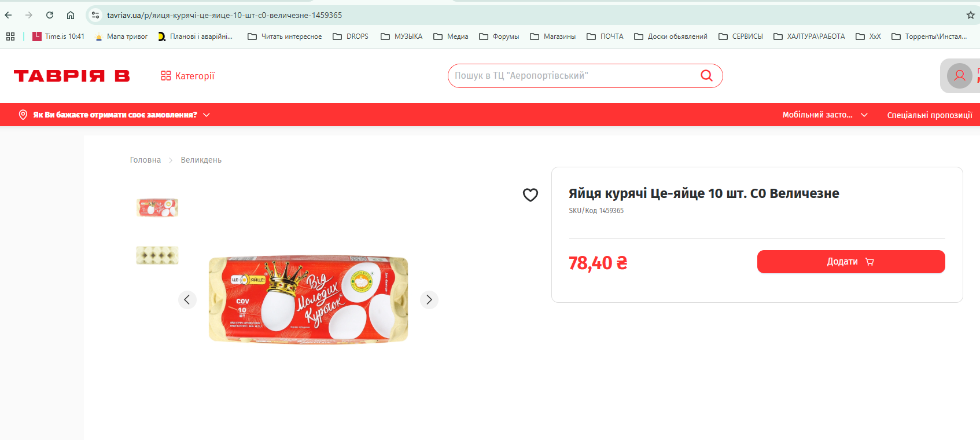Select the egg tray thumbnail image

coord(157,255)
